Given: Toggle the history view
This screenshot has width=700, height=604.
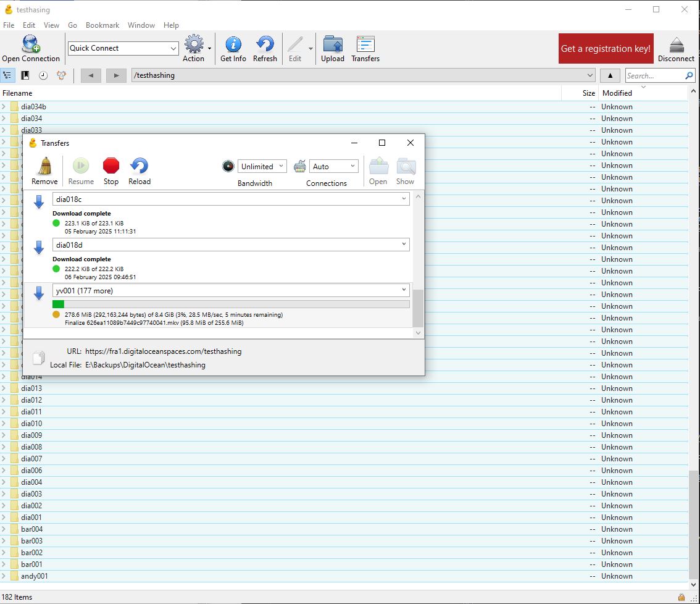Looking at the screenshot, I should coord(43,75).
